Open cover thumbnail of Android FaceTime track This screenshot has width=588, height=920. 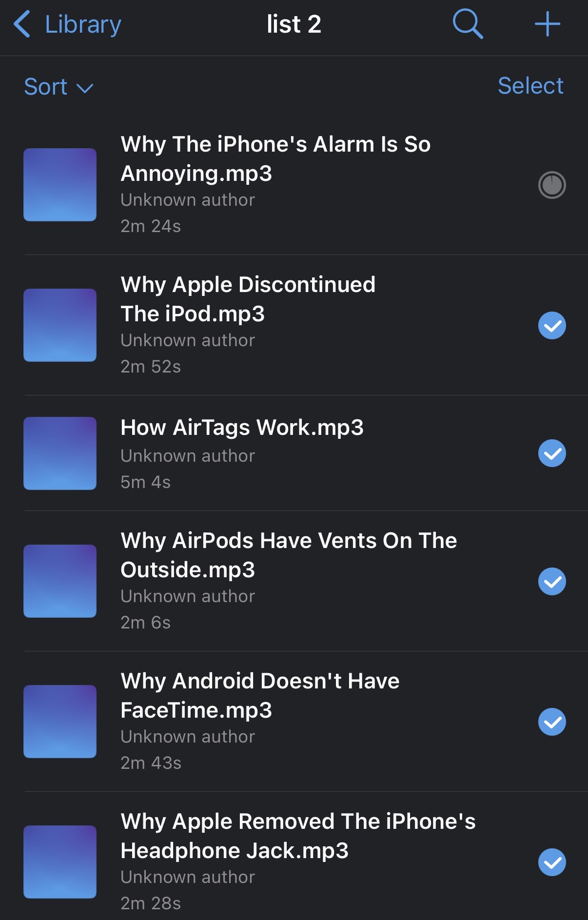tap(60, 722)
